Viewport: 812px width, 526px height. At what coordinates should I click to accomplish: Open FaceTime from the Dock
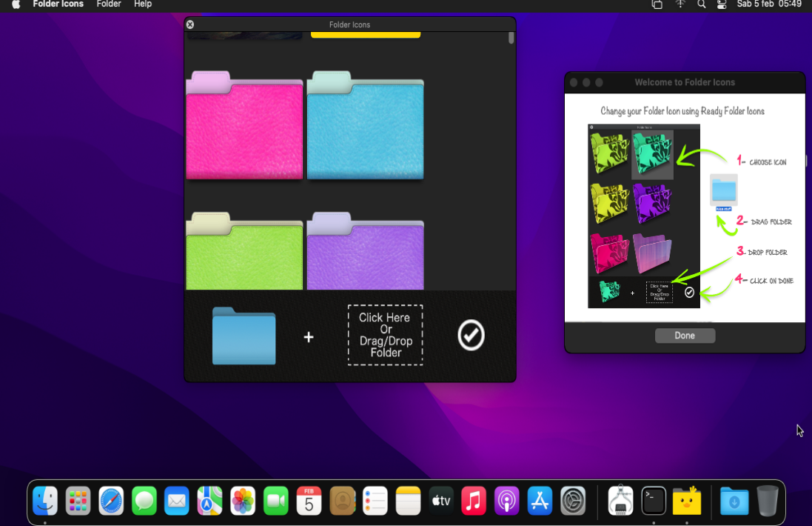pos(276,501)
